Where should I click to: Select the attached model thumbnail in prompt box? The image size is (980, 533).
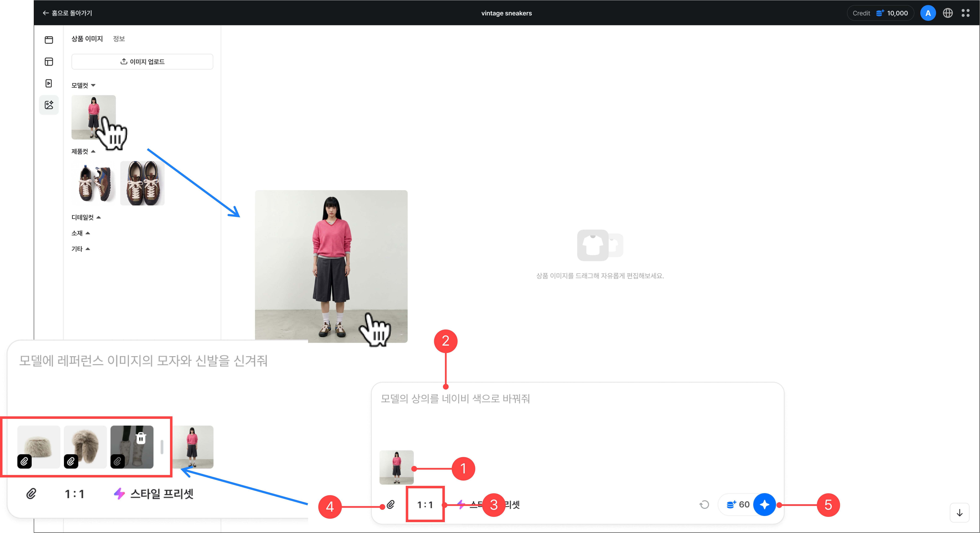pos(396,467)
